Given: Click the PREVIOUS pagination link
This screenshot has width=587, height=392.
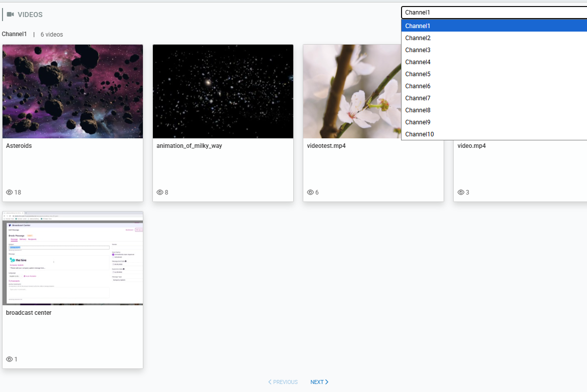Looking at the screenshot, I should click(283, 382).
